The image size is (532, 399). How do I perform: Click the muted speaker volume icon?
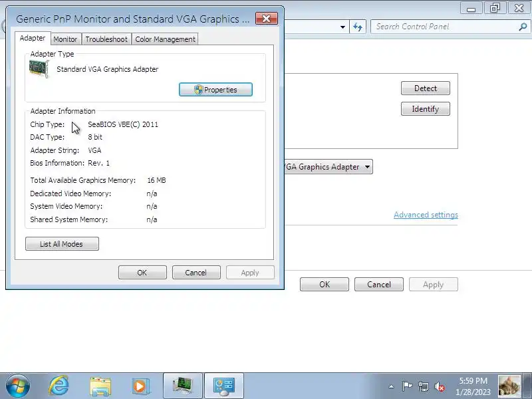point(440,386)
